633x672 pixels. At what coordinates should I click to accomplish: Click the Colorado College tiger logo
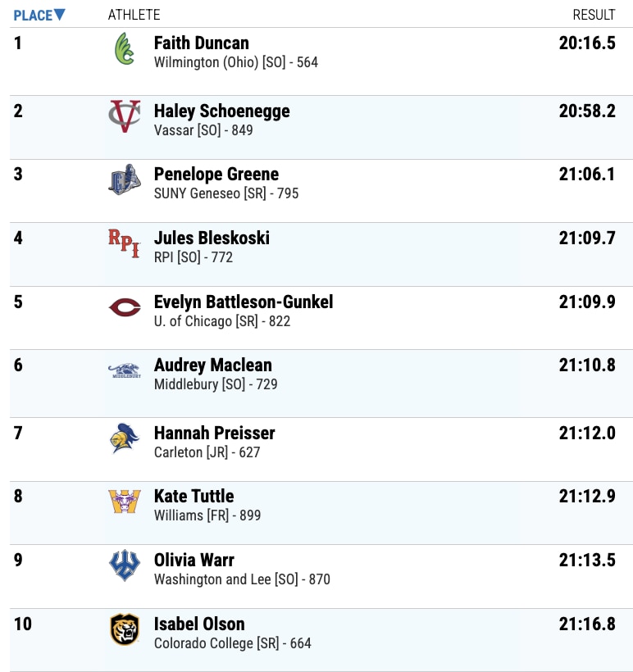click(x=125, y=629)
